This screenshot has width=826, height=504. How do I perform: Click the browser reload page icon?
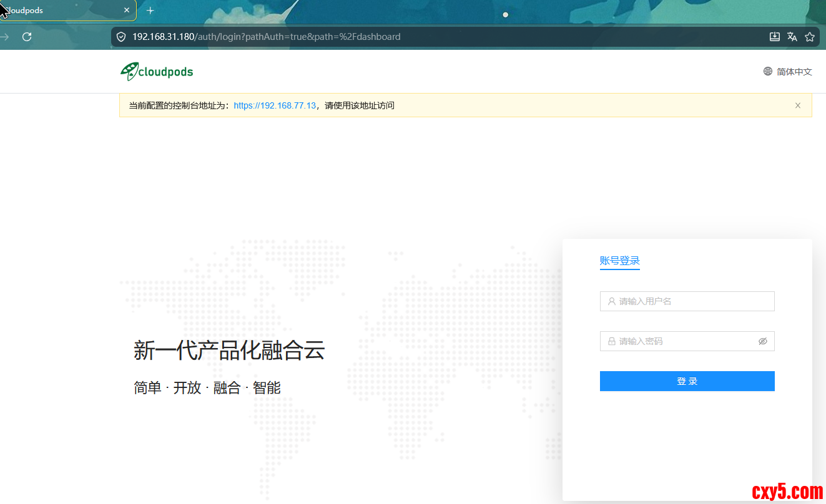[x=27, y=37]
